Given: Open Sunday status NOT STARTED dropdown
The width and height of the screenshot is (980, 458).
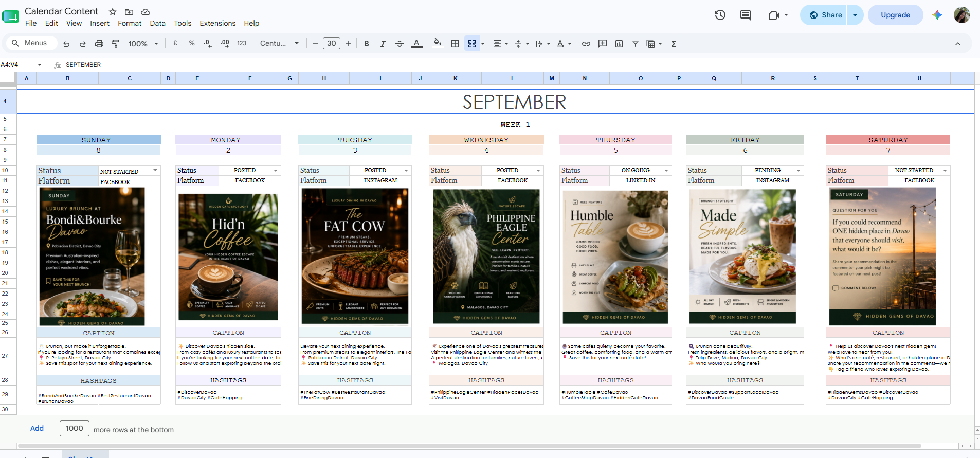Looking at the screenshot, I should (155, 171).
